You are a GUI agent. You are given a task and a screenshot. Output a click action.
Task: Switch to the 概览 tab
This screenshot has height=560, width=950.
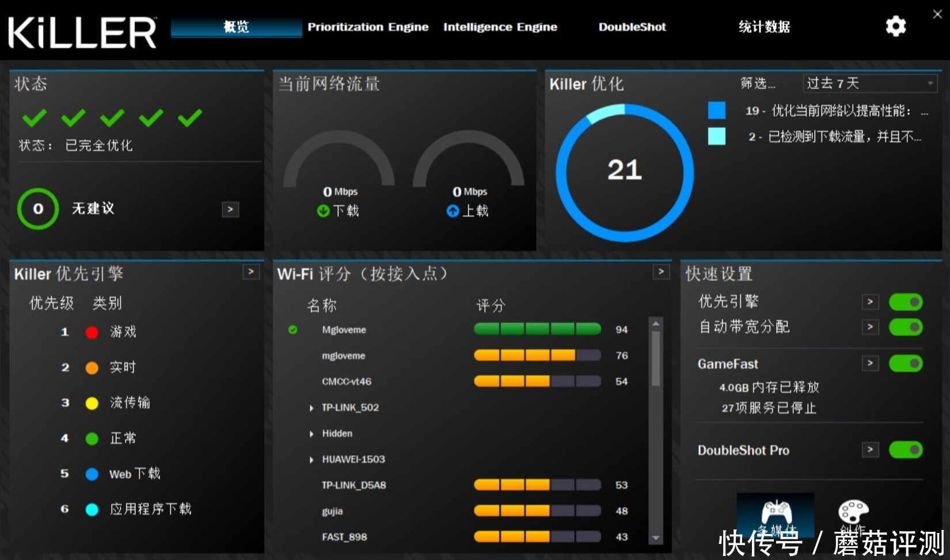coord(236,27)
